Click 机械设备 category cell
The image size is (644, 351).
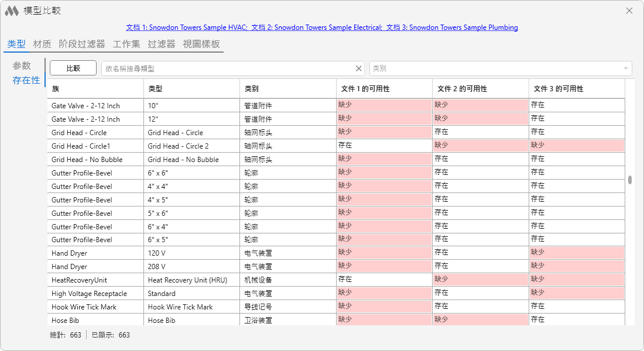288,280
